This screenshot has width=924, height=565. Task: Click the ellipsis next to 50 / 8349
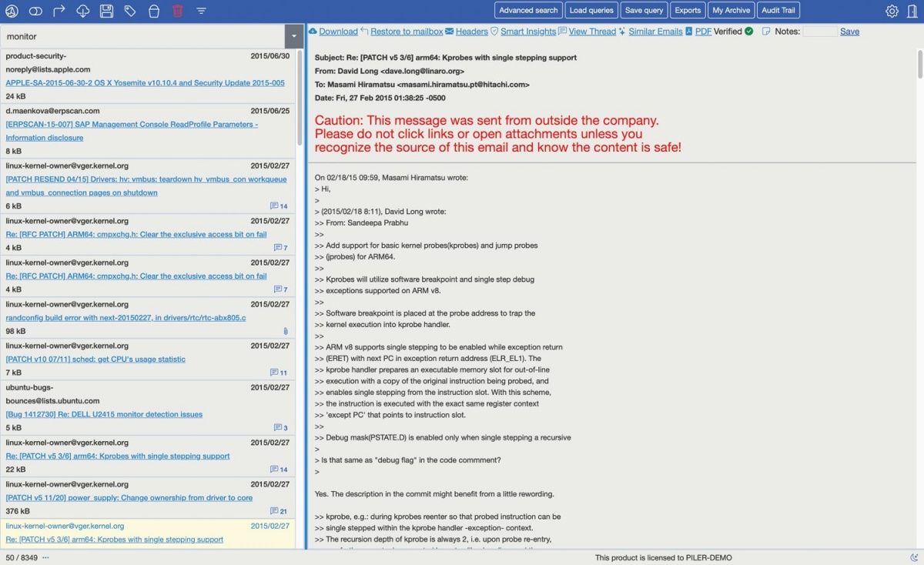[45, 557]
